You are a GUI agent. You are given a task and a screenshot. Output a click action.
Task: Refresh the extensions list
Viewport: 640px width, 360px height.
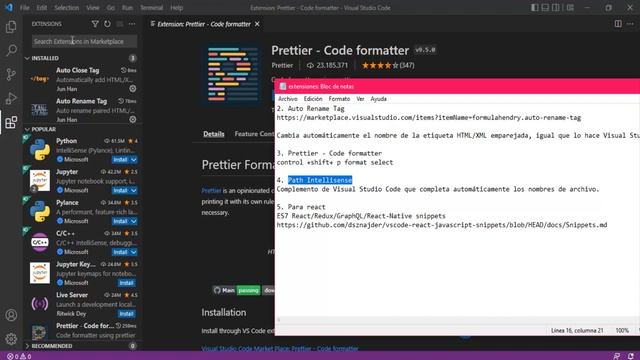pyautogui.click(x=107, y=24)
